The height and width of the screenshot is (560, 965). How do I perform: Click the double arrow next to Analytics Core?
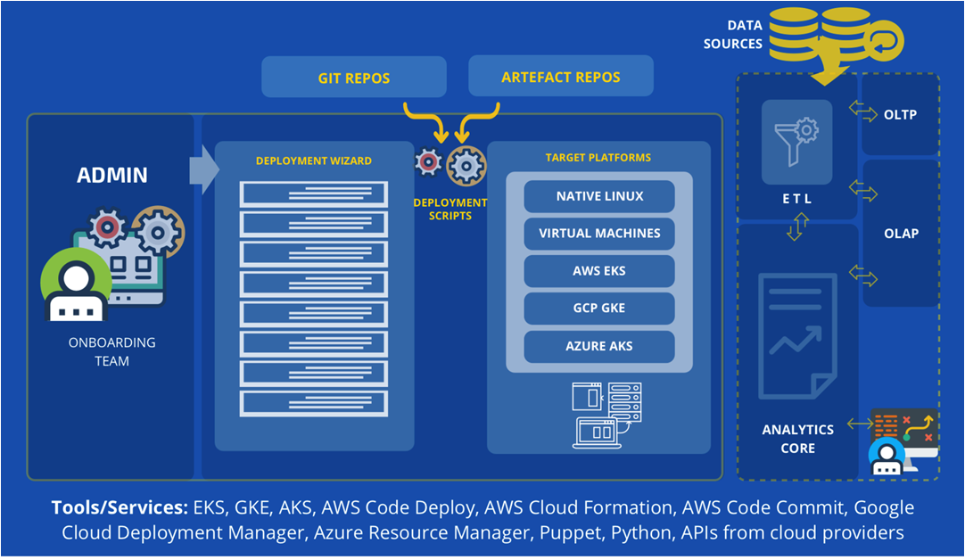862,425
